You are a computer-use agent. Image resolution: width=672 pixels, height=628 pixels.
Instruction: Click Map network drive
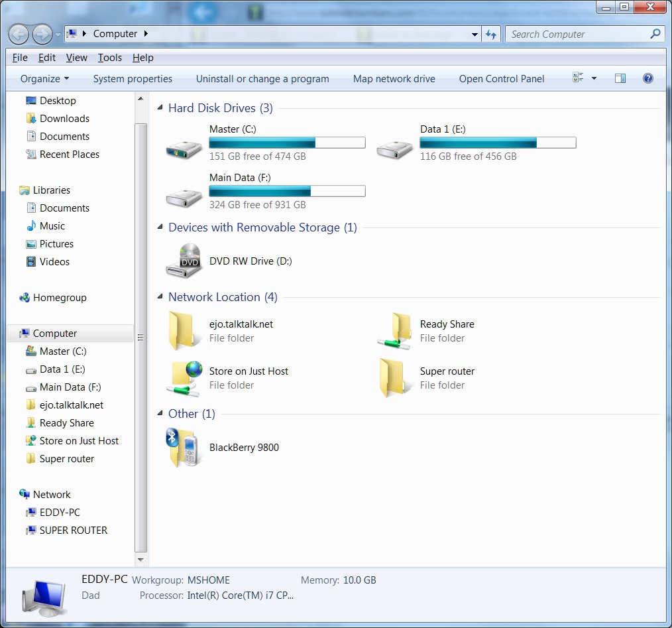pyautogui.click(x=394, y=78)
